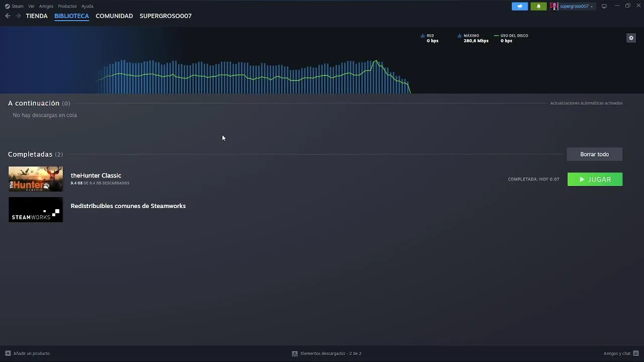Open Amigos y chat
The height and width of the screenshot is (362, 644).
[x=617, y=353]
